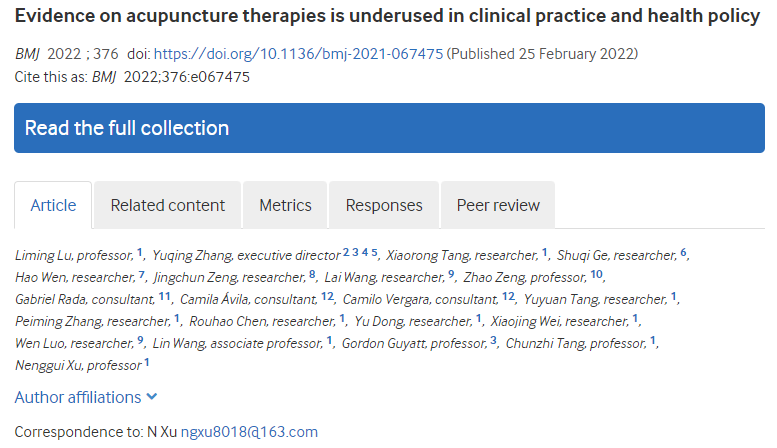Click affiliation 9 after Lai Wang
The width and height of the screenshot is (777, 448).
pyautogui.click(x=451, y=275)
